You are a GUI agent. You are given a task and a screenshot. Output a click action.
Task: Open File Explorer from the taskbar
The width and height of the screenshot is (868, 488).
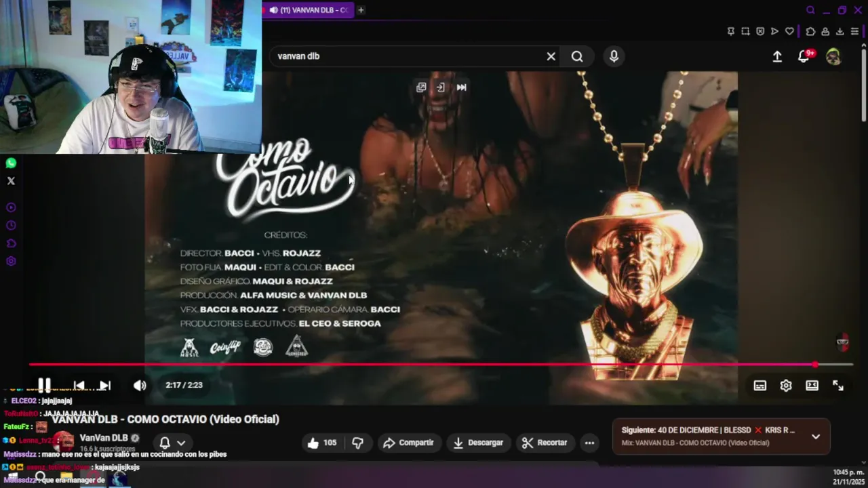66,478
